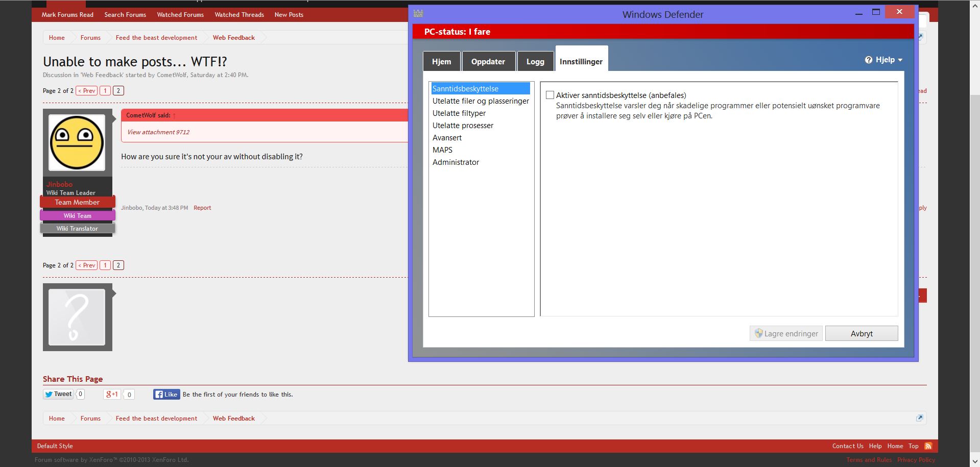980x467 pixels.
Task: Click the Google +1 button
Action: pyautogui.click(x=112, y=394)
